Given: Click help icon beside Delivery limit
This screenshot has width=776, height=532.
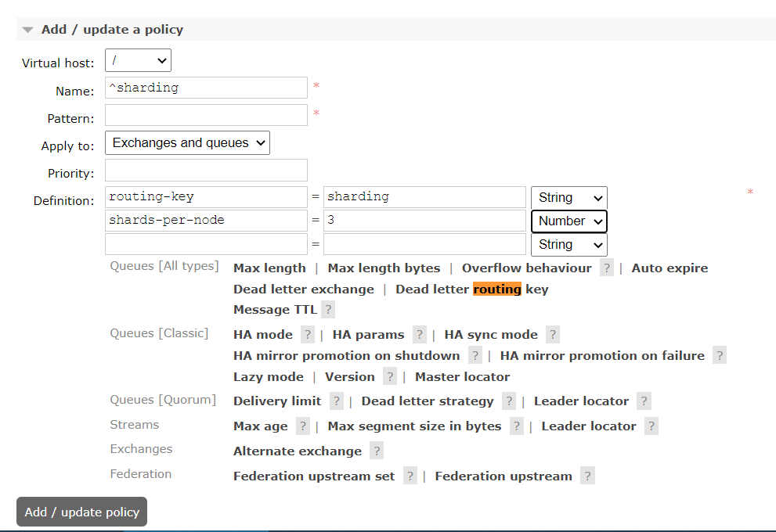Looking at the screenshot, I should point(337,401).
